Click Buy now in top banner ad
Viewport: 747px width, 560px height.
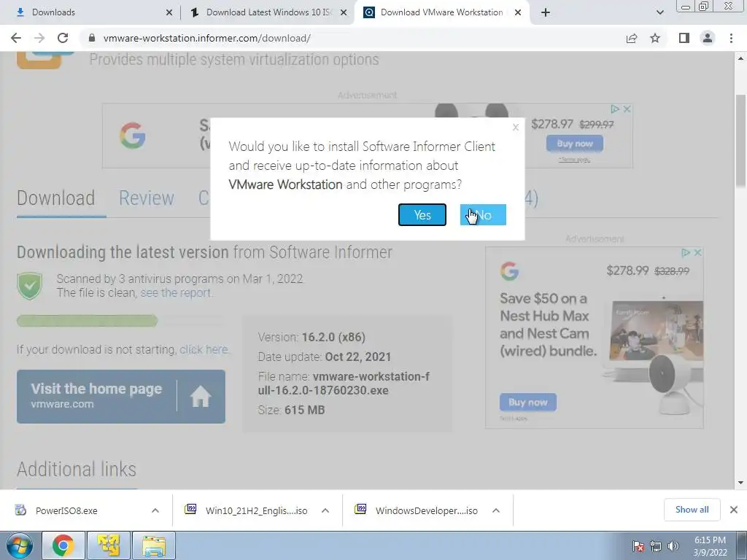[x=575, y=144]
